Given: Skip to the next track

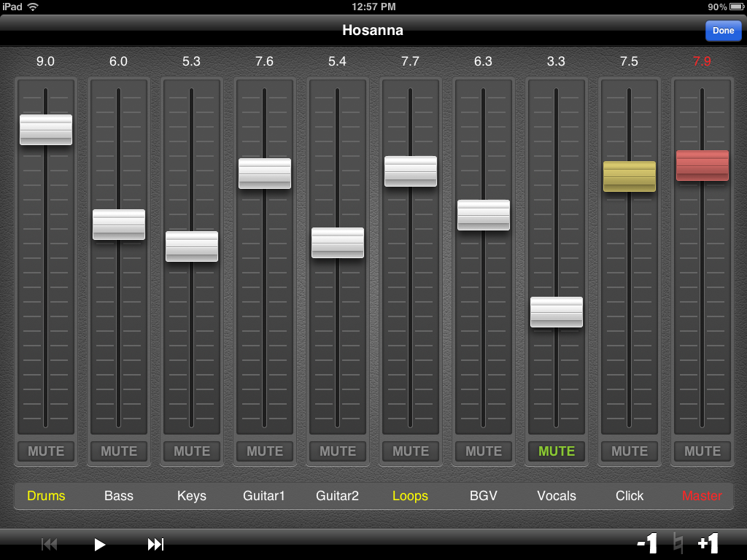Looking at the screenshot, I should pos(155,544).
